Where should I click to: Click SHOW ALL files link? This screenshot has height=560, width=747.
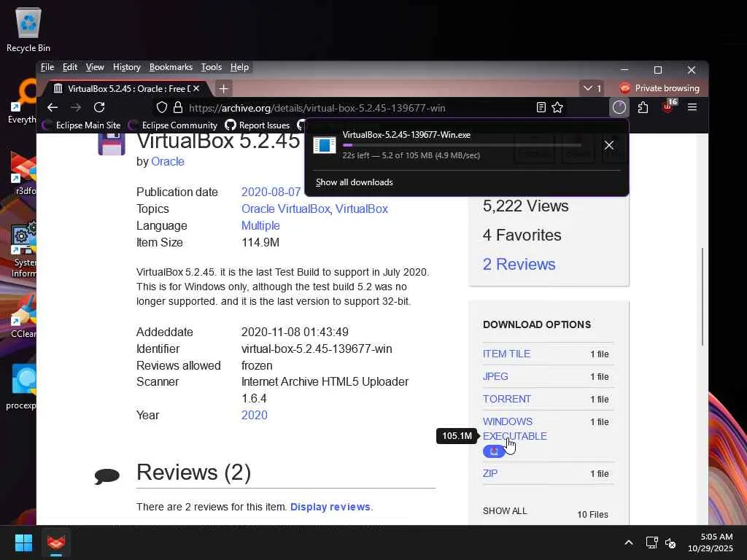tap(505, 511)
